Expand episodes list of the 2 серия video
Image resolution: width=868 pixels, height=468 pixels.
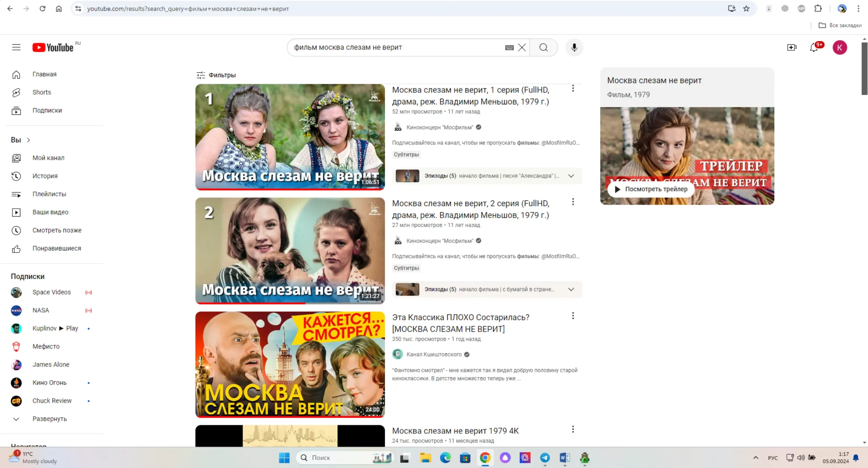click(571, 289)
